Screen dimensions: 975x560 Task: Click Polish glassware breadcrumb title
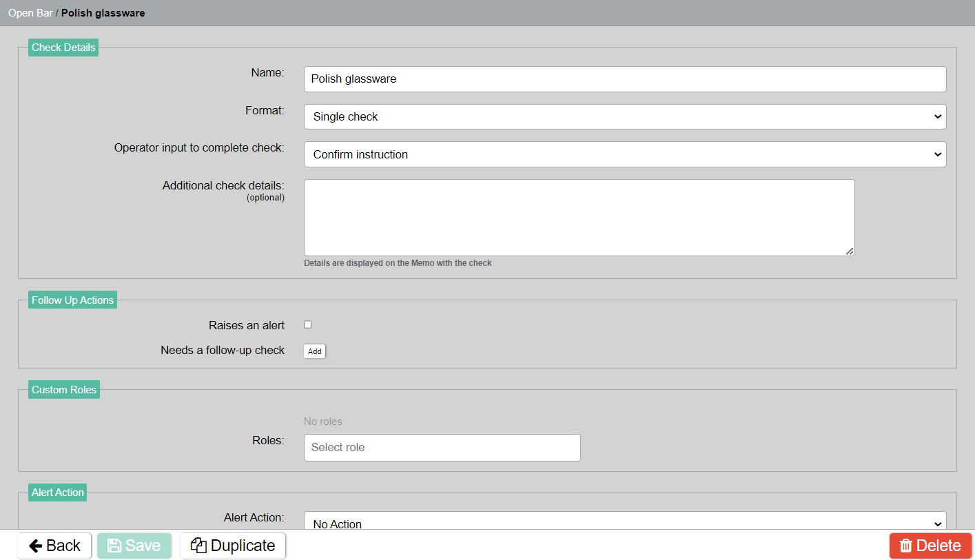coord(103,13)
